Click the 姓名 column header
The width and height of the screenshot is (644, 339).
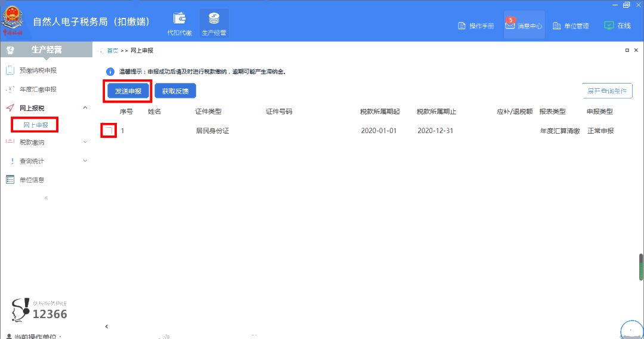click(154, 112)
